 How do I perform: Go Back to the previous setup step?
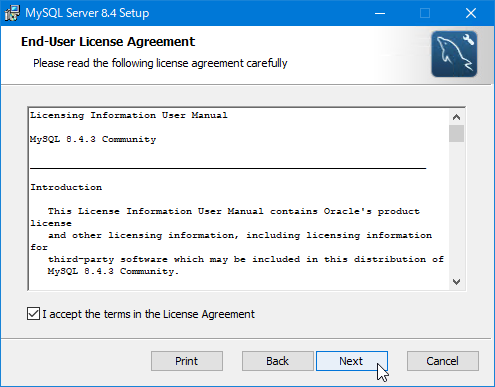coord(277,361)
